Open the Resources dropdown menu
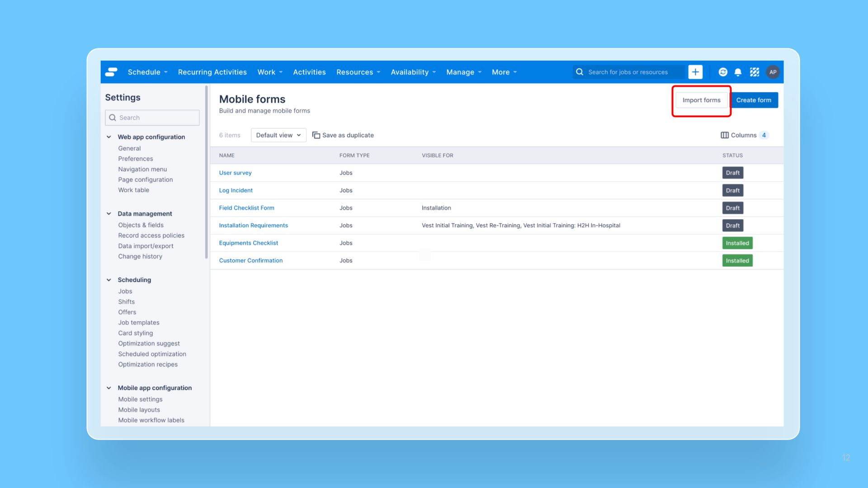The height and width of the screenshot is (488, 868). coord(359,72)
